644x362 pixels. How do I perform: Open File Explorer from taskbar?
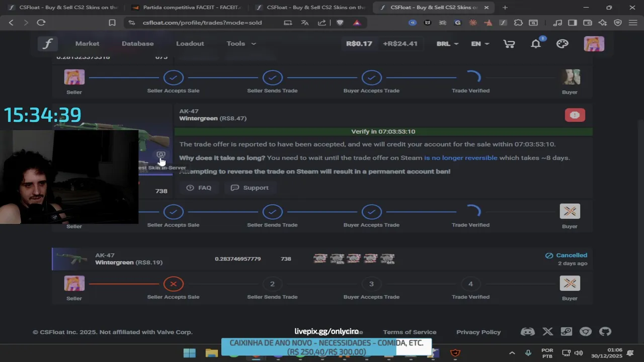pos(211,353)
